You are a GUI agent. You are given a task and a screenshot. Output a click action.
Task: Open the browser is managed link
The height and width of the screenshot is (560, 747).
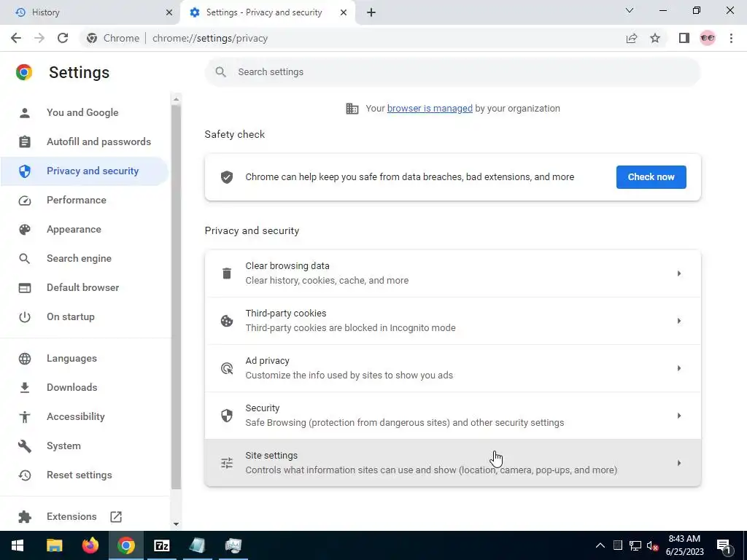point(430,109)
